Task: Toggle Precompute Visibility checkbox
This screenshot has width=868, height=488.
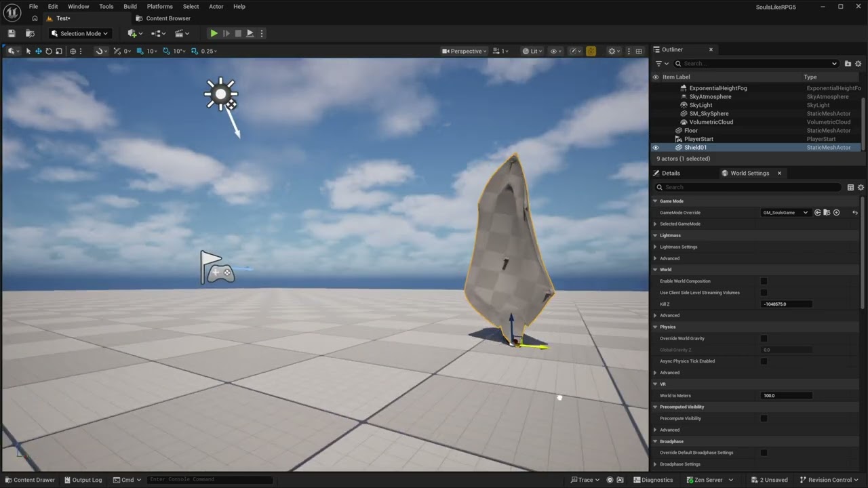Action: [764, 418]
